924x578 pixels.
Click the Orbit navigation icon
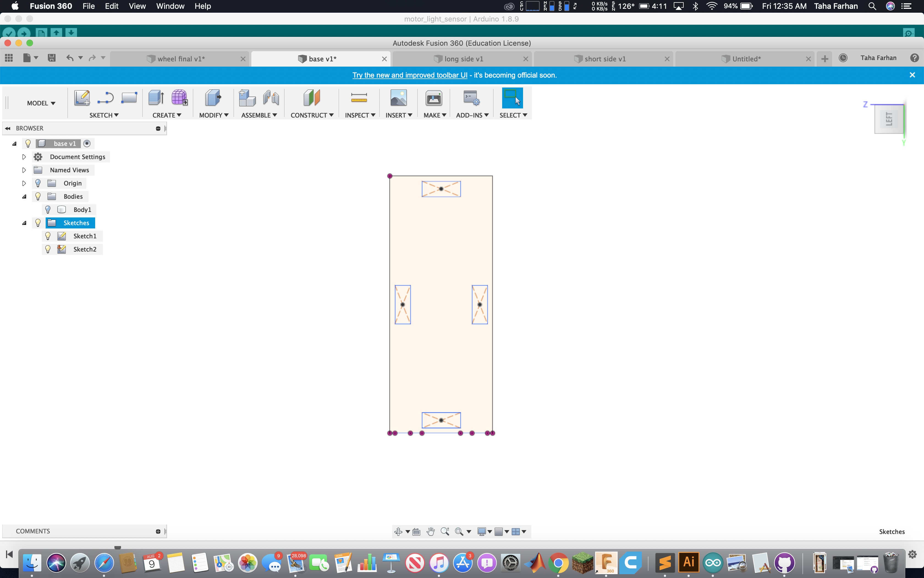pyautogui.click(x=398, y=531)
